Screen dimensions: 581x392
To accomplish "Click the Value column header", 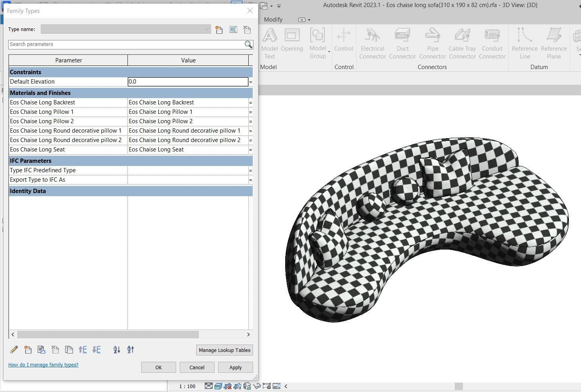I will click(188, 60).
